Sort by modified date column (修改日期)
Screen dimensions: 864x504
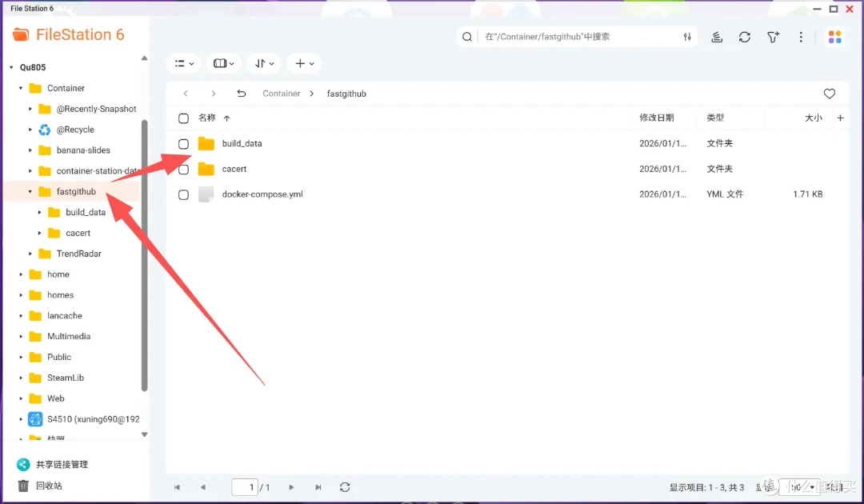656,118
